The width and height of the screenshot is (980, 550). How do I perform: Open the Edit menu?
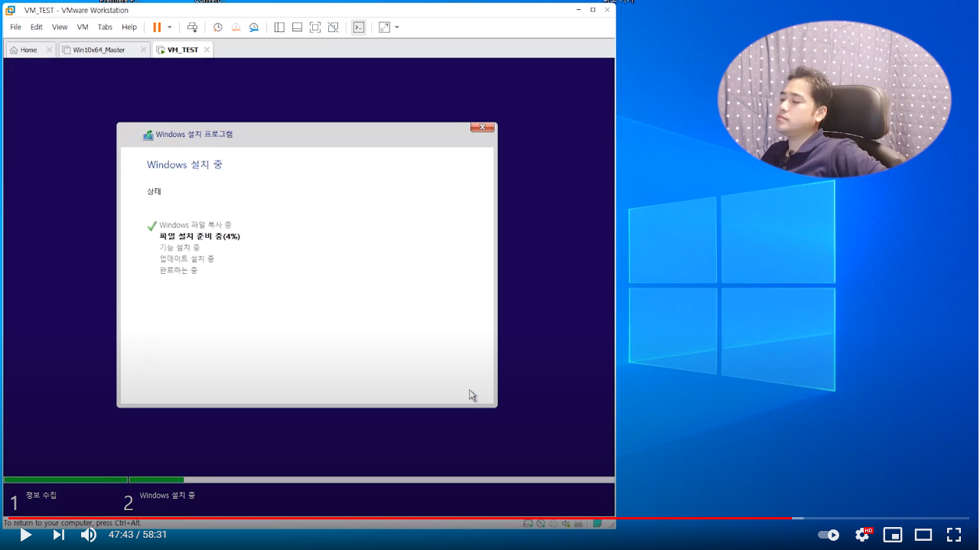click(x=37, y=27)
